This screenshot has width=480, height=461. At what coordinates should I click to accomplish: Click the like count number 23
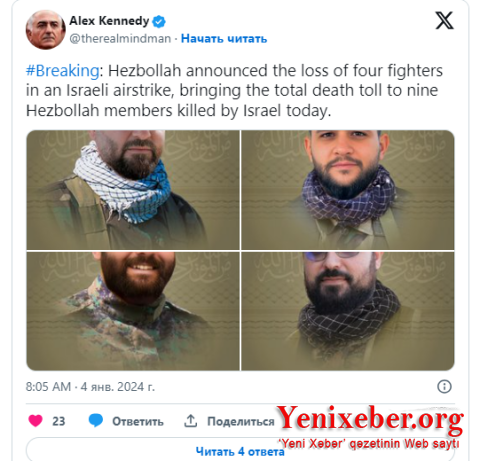[x=59, y=421]
